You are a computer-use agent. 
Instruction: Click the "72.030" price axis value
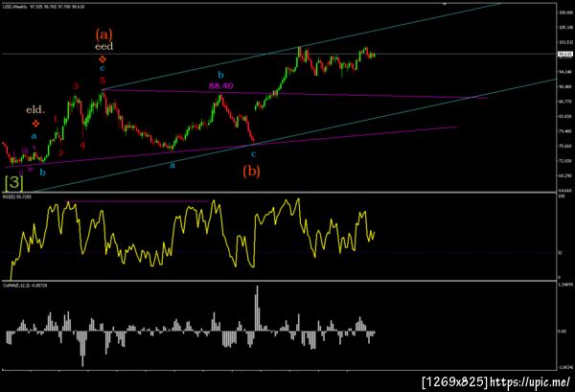[x=565, y=161]
